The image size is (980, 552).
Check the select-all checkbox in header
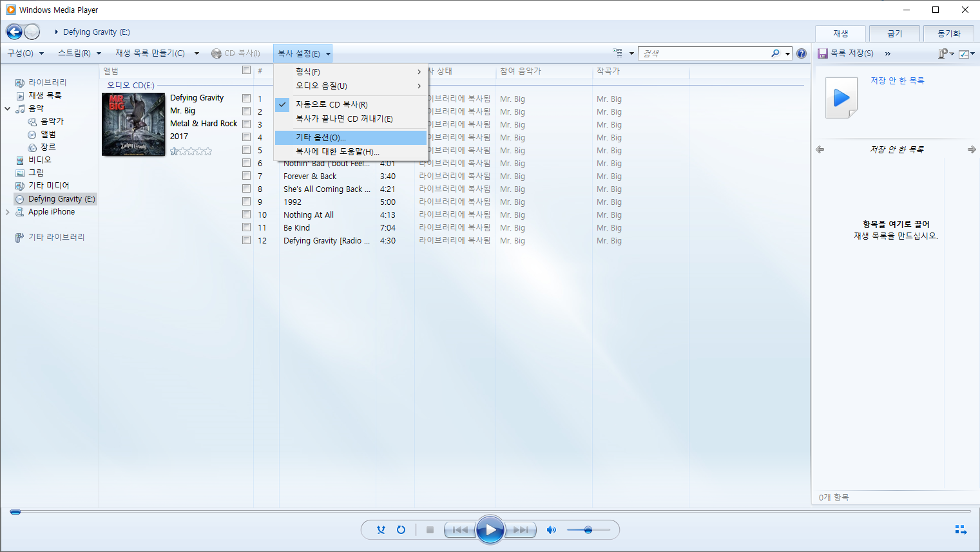click(246, 70)
